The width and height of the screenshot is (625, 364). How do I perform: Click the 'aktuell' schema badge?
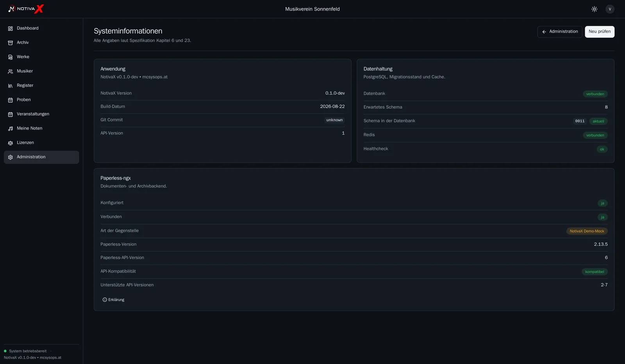coord(598,121)
